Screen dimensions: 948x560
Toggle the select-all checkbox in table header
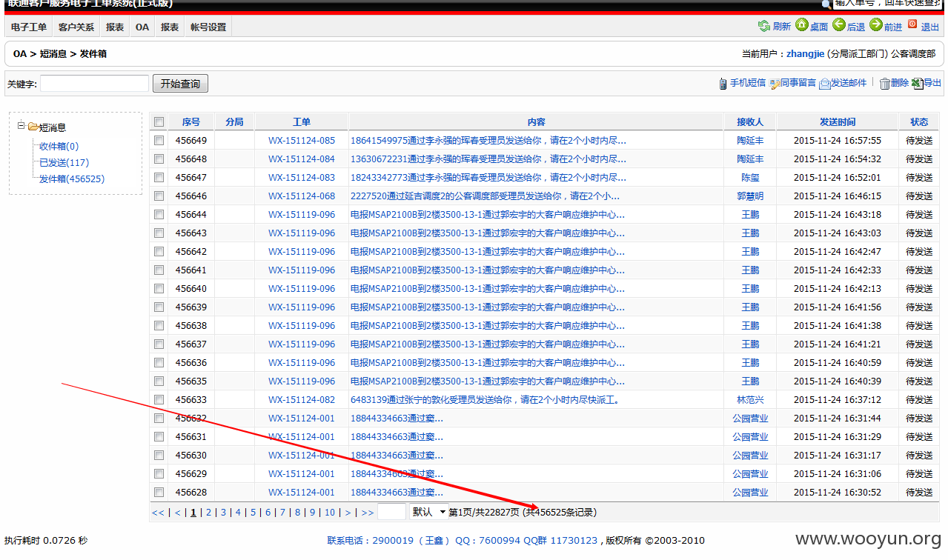159,122
